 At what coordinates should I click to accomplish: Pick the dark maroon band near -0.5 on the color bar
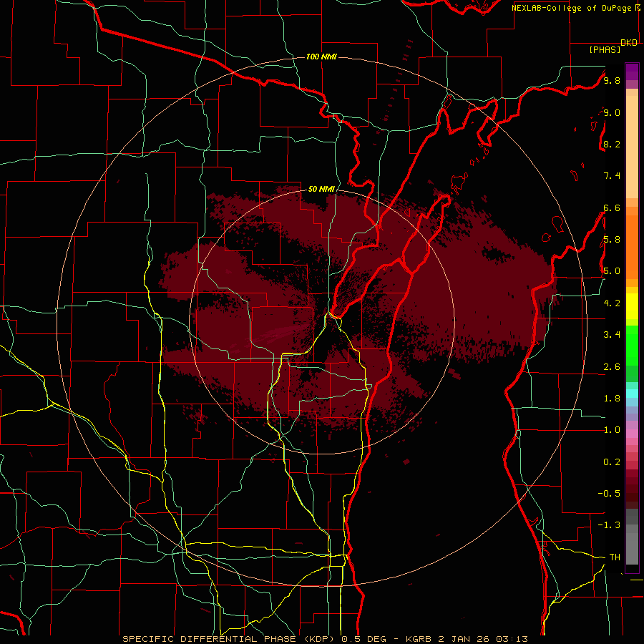[632, 493]
